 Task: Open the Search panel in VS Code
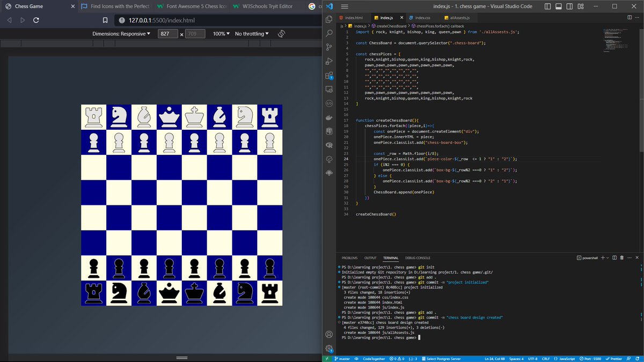(328, 33)
